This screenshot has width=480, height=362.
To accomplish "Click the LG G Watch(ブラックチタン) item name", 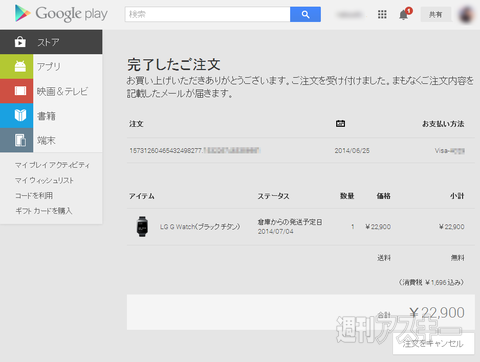I will click(200, 227).
